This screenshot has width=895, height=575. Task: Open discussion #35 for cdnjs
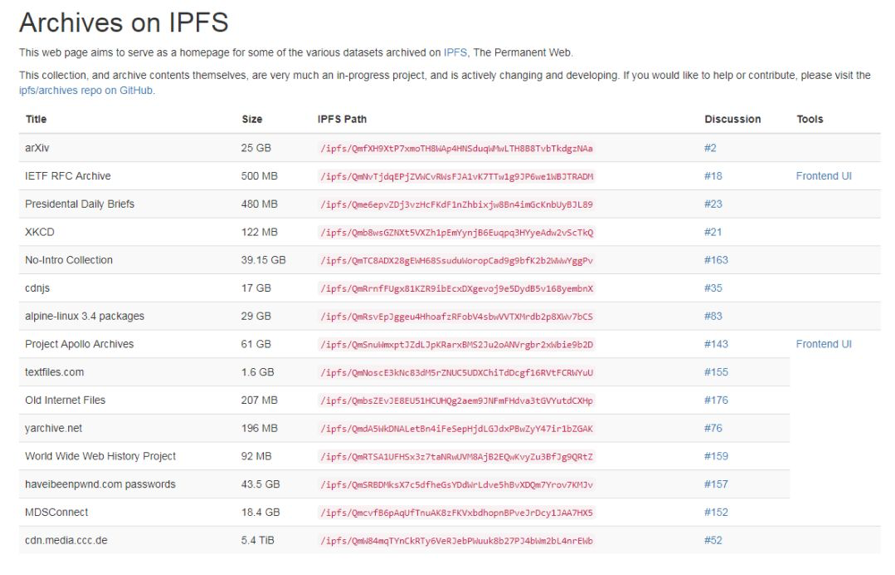click(713, 288)
